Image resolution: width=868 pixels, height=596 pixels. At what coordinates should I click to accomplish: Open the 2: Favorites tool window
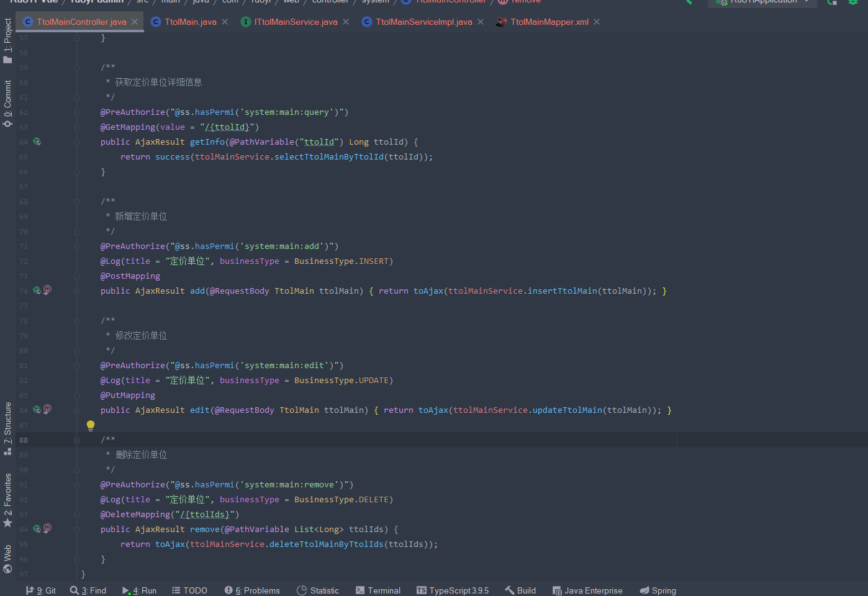[x=7, y=500]
